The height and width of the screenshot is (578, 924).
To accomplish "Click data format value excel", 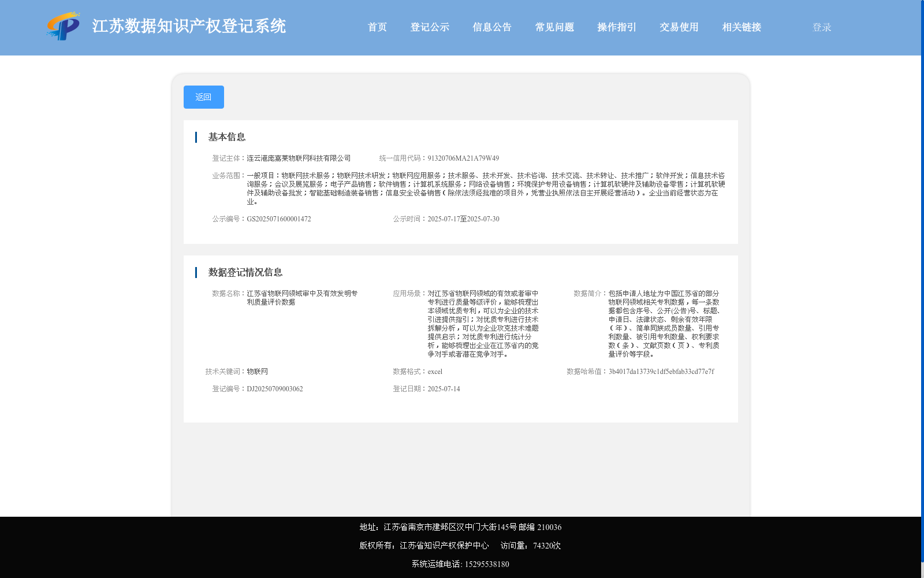I will [435, 372].
